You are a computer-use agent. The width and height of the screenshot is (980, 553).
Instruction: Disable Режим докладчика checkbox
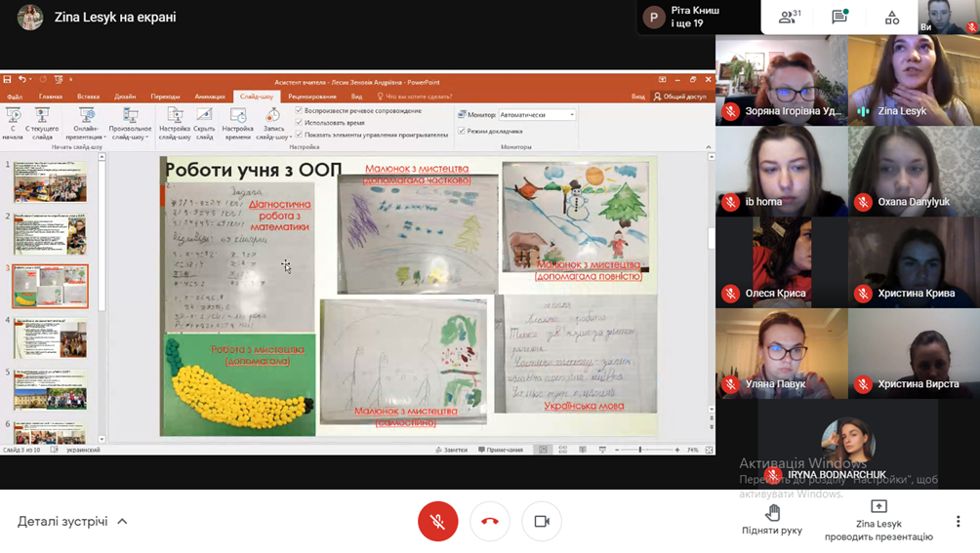click(463, 131)
